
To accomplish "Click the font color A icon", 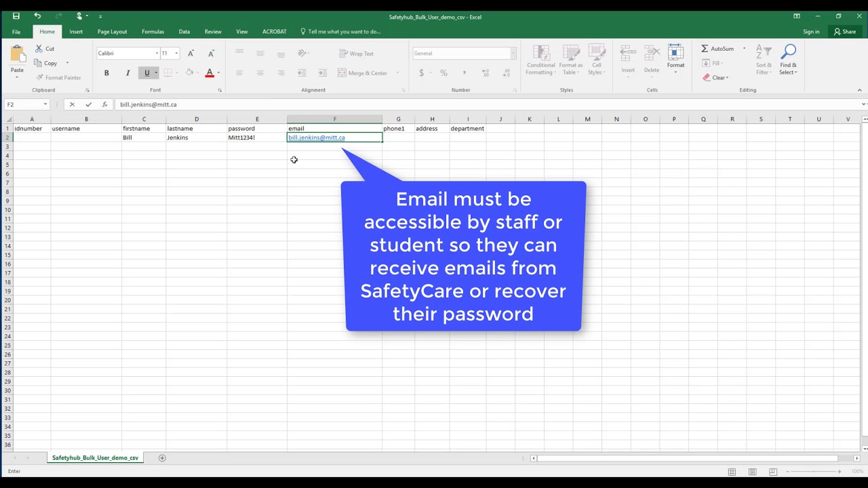I will [210, 73].
